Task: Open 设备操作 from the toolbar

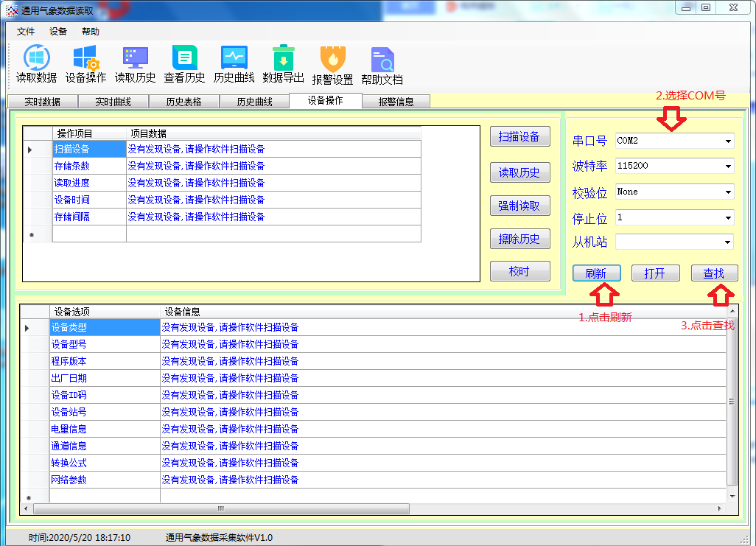Action: (85, 58)
